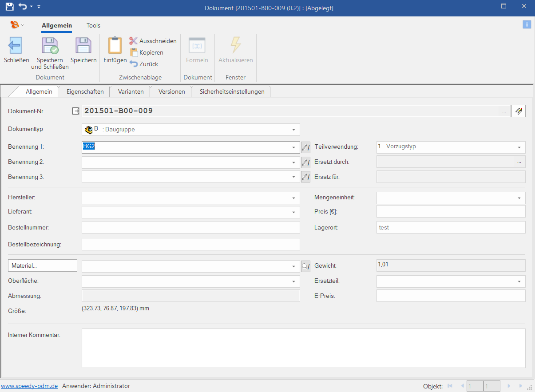Open the www.speedy-pdm.de link

coord(29,386)
